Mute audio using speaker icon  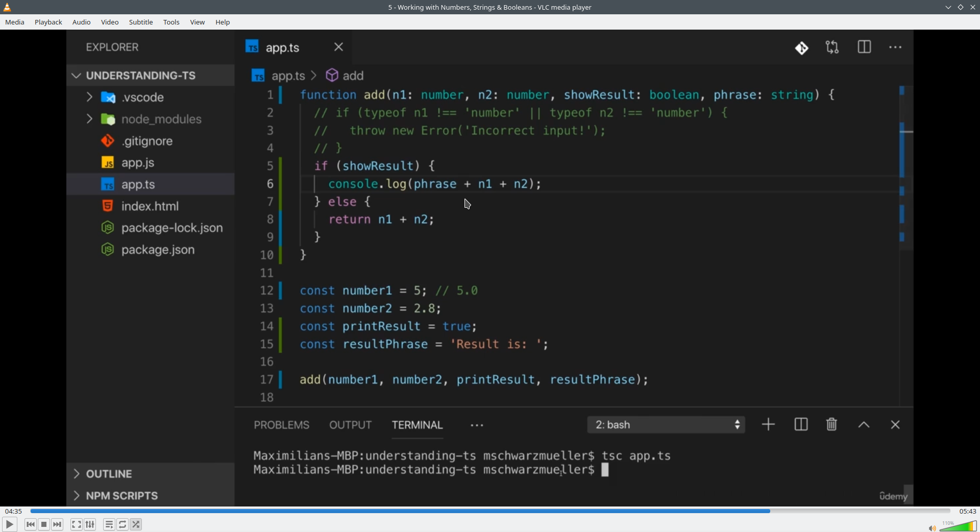932,527
